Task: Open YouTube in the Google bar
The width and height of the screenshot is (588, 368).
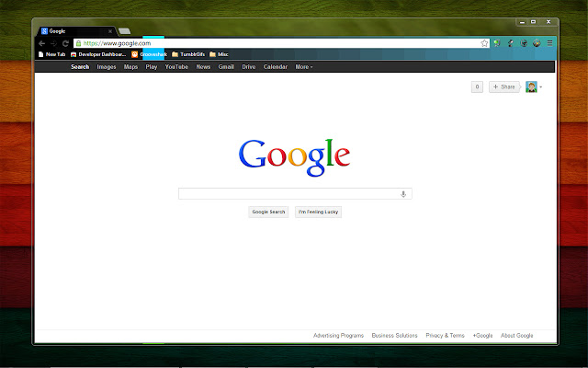Action: tap(176, 67)
